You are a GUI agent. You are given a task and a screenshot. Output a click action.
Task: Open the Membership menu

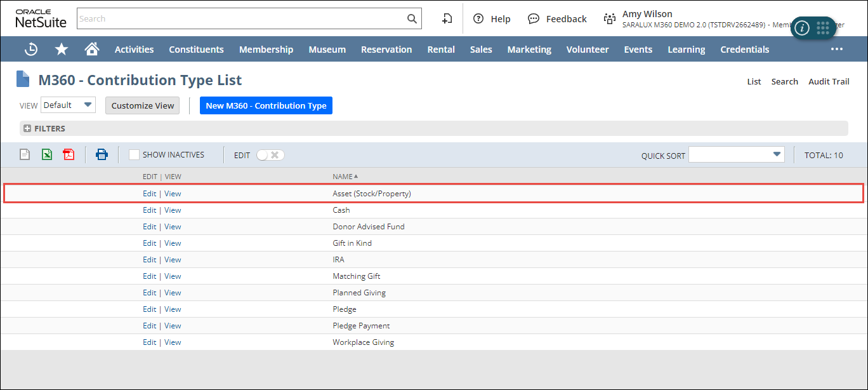[x=266, y=50]
